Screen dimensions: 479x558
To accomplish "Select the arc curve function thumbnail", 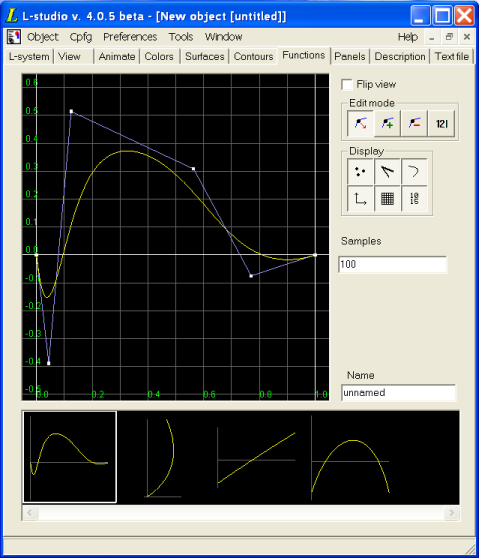I will 163,458.
